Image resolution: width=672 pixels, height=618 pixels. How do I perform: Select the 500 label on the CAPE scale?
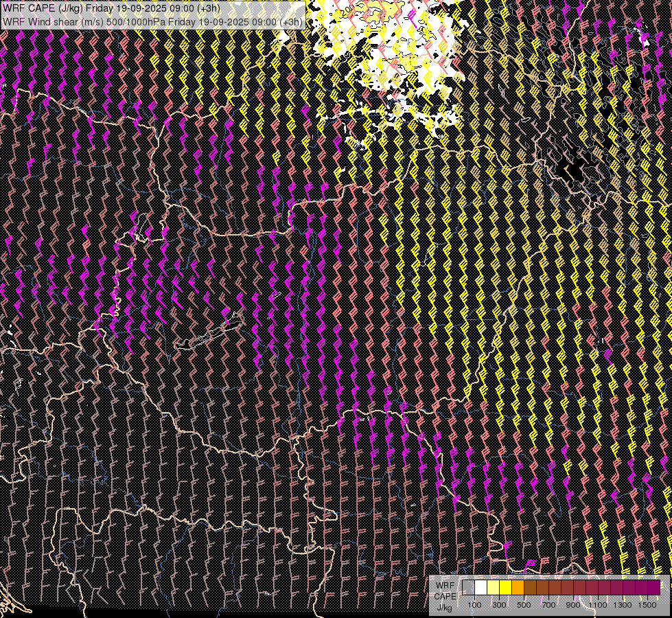point(524,605)
